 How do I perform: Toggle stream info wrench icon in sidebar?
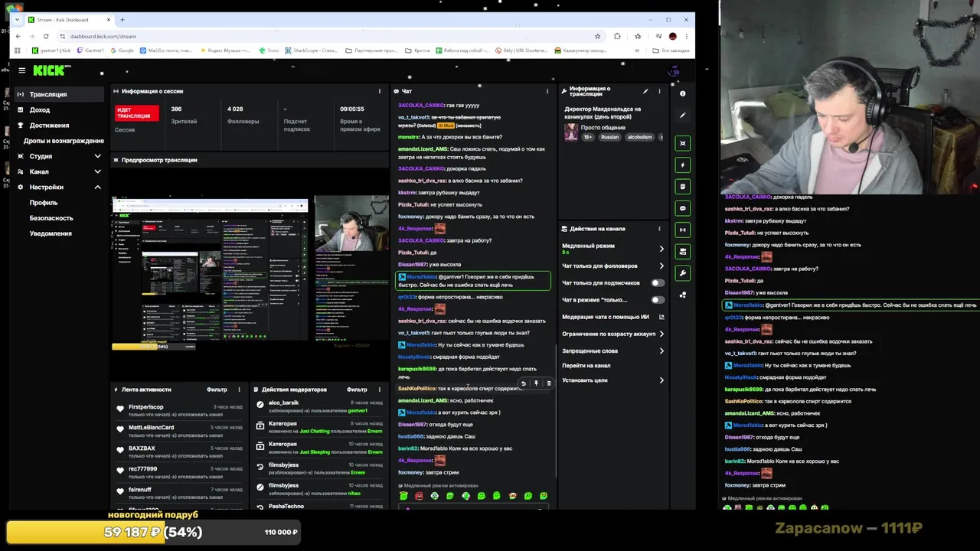pos(683,272)
